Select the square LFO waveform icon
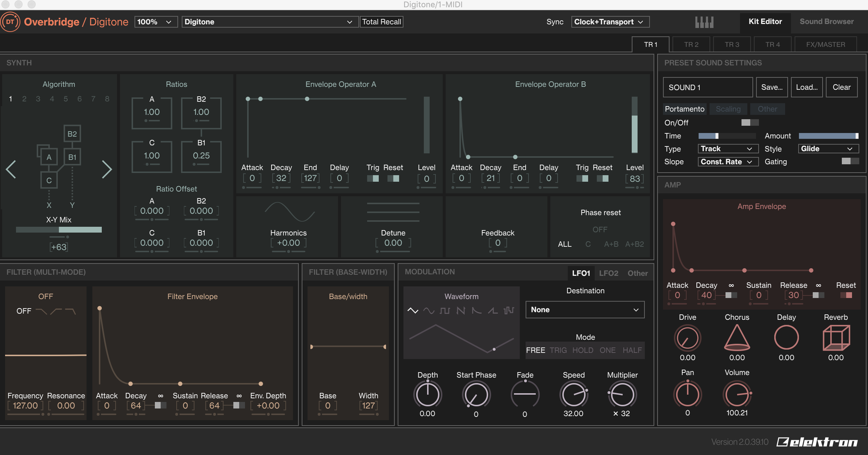The image size is (868, 455). click(445, 310)
